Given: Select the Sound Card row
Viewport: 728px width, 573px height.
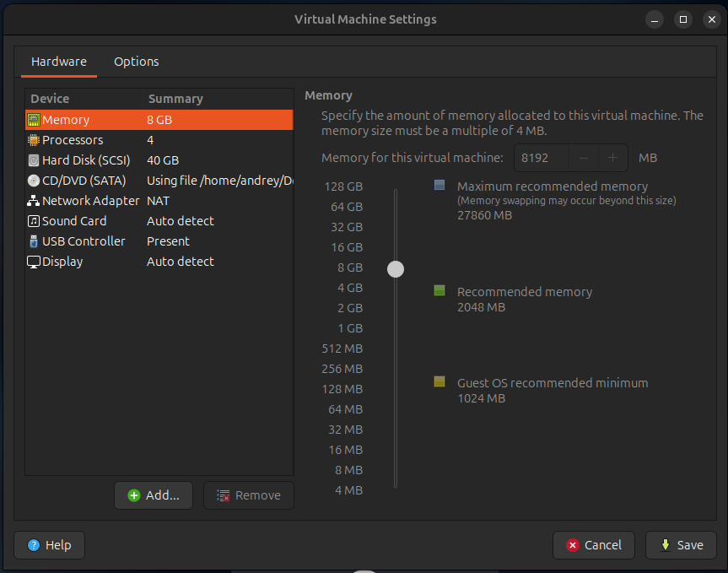Looking at the screenshot, I should tap(159, 221).
